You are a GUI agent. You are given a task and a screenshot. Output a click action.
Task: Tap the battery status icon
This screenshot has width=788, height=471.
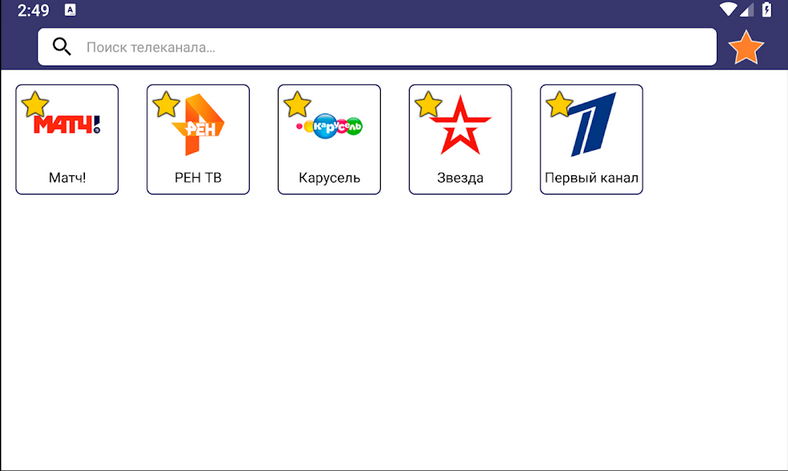(767, 9)
